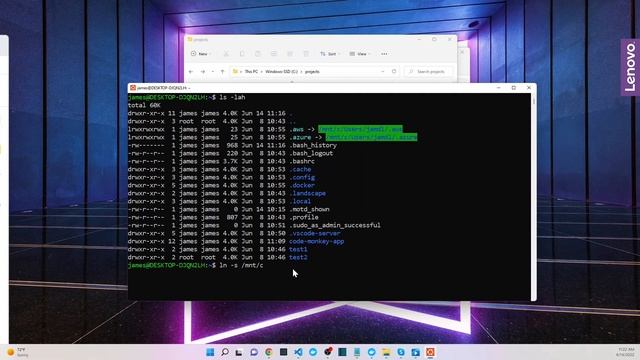The width and height of the screenshot is (640, 360).
Task: Click the Share icon in File Explorer toolbar
Action: (x=290, y=54)
